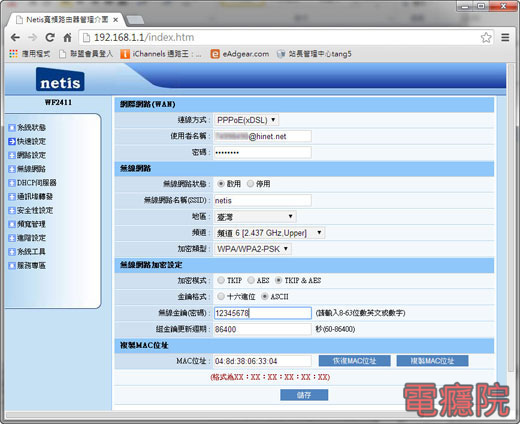This screenshot has height=424, width=520.
Task: Open 服務專區 in the sidebar
Action: click(x=28, y=265)
